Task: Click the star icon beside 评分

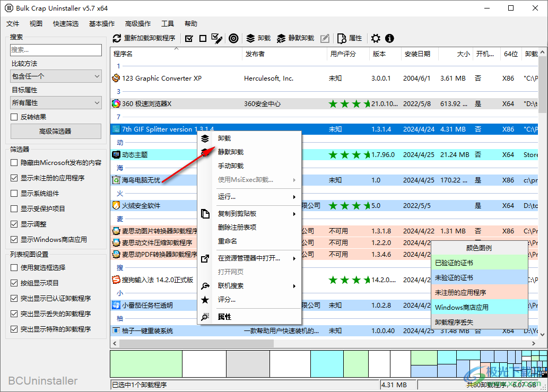Action: click(205, 300)
